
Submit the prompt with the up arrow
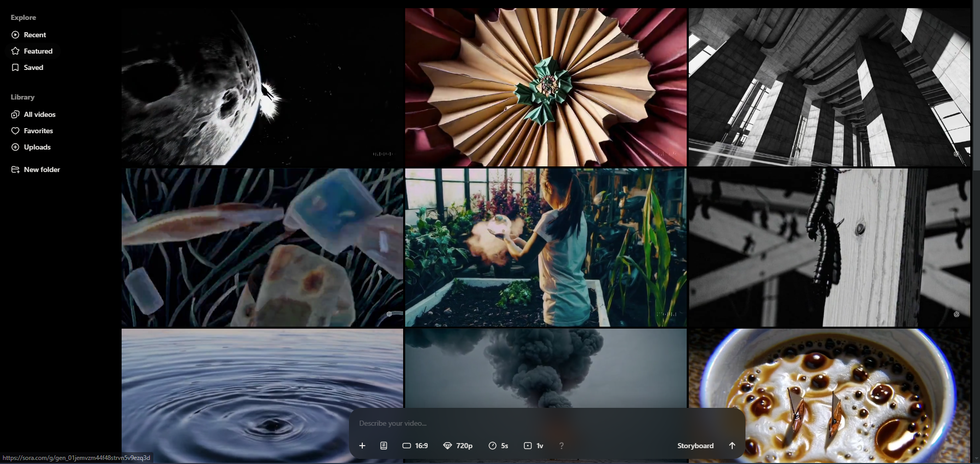coord(732,446)
